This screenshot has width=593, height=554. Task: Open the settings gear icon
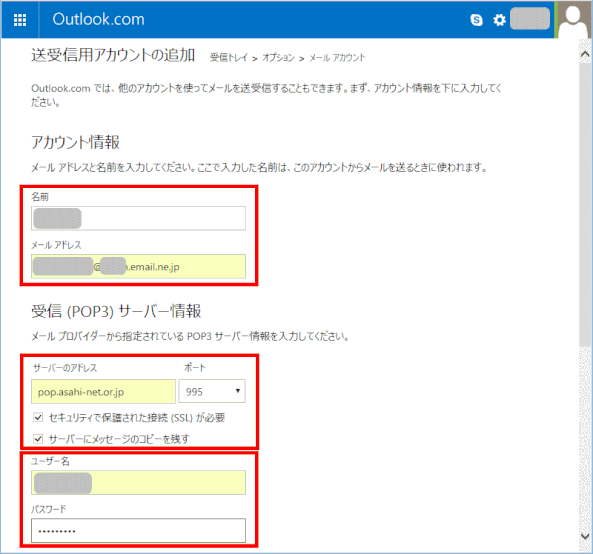click(499, 20)
